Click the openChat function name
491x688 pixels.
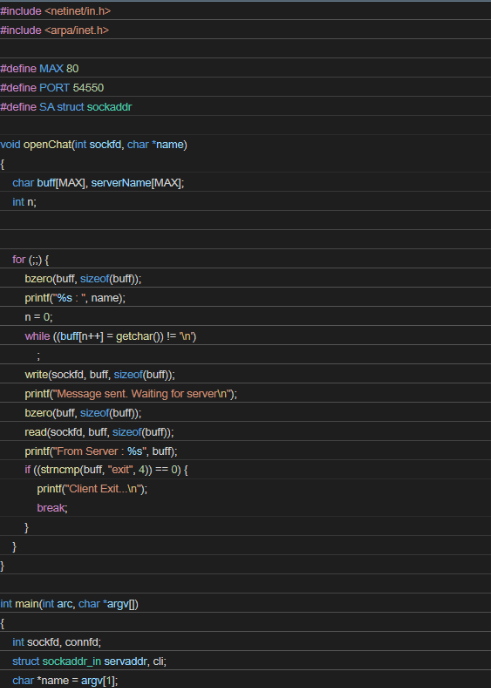coord(47,144)
